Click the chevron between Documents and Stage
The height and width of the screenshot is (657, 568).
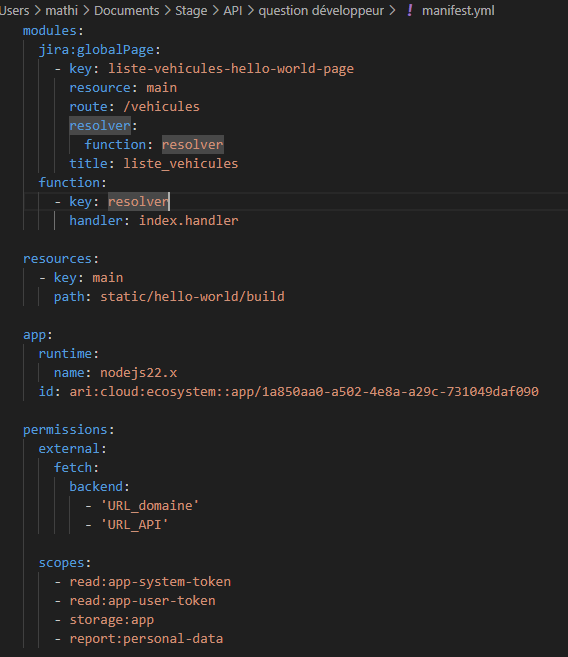[x=167, y=10]
